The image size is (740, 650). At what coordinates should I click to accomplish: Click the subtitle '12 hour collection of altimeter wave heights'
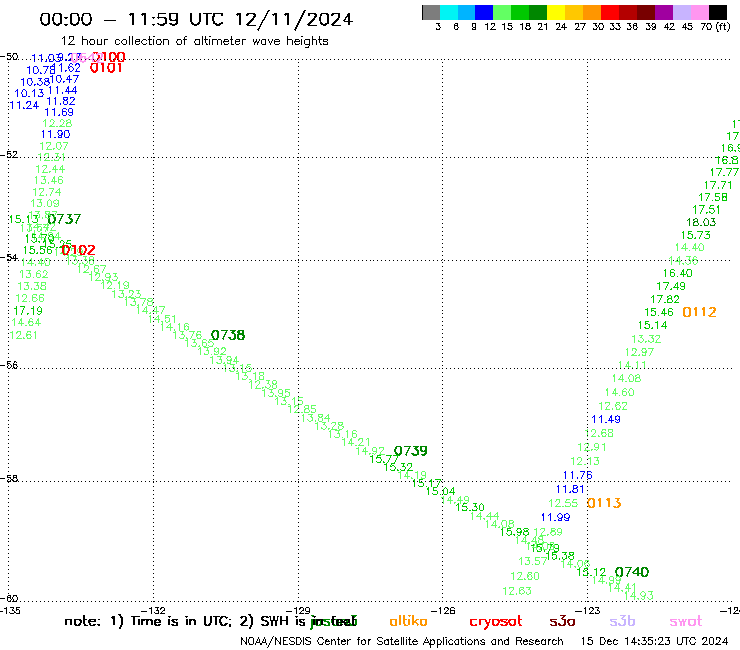(194, 41)
